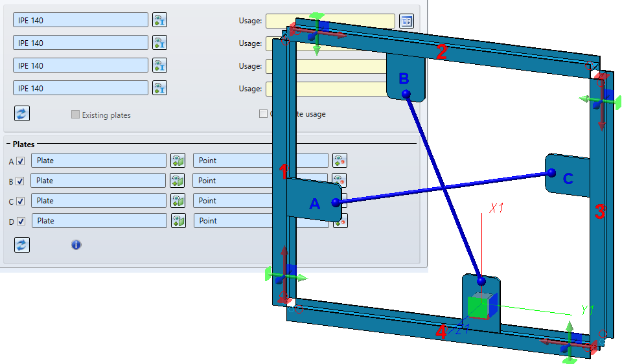The image size is (622, 364).
Task: Select plate icon for row B
Action: (x=178, y=181)
